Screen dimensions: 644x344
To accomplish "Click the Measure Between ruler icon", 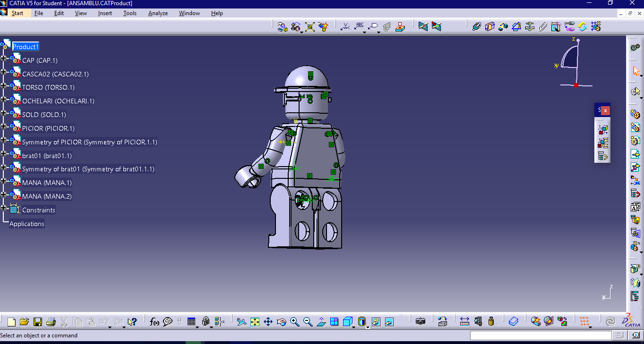I will tap(464, 322).
